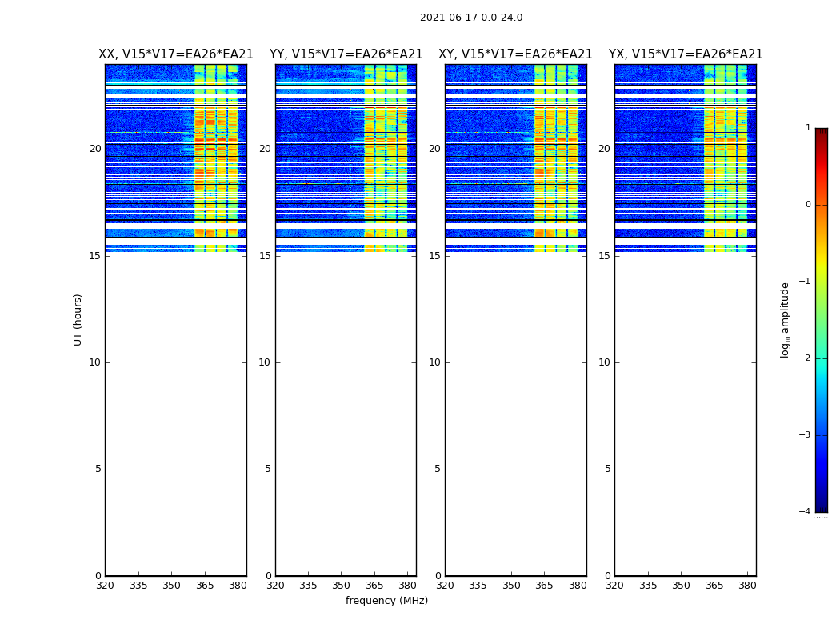Click the log10 amplitude colorbar label
Viewport: 840px width, 640px height.
pos(785,319)
